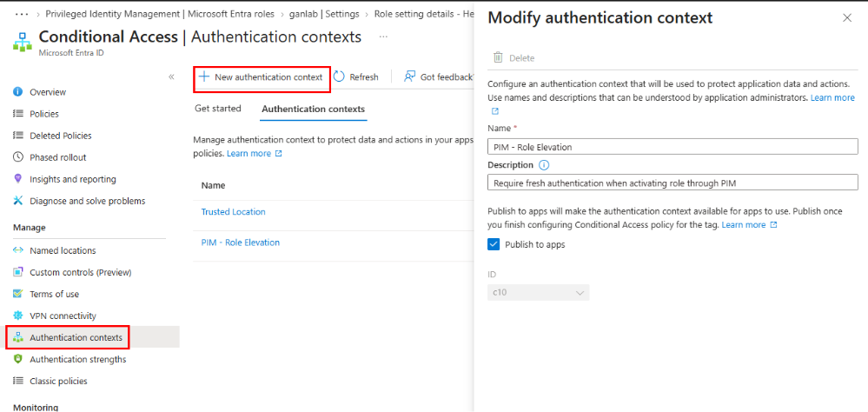
Task: Open Classic policies in the sidebar
Action: [x=59, y=381]
